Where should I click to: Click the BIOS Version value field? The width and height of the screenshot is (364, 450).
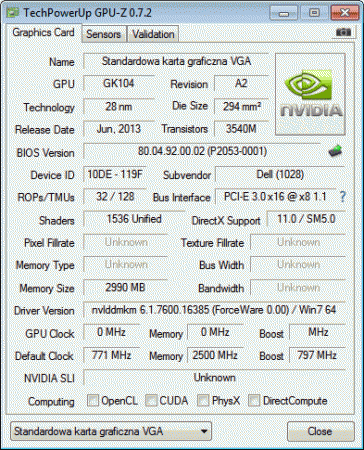202,151
